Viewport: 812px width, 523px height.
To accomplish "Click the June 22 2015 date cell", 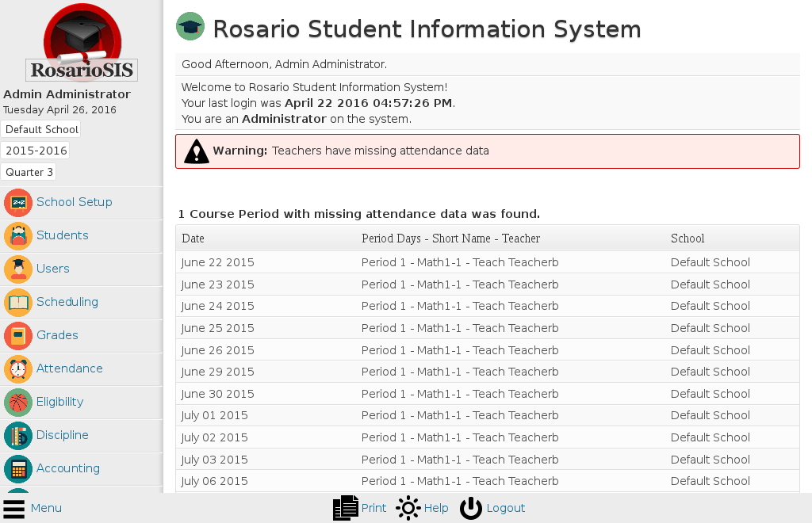I will click(x=217, y=263).
